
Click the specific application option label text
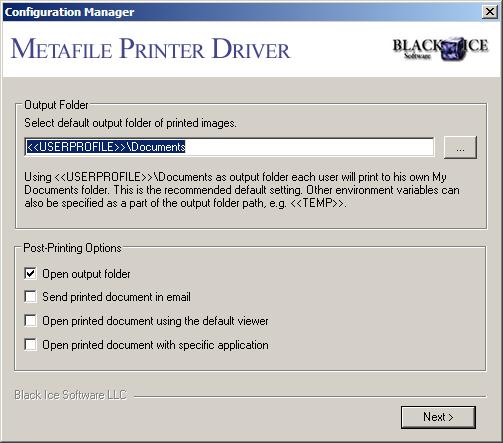[x=155, y=345]
